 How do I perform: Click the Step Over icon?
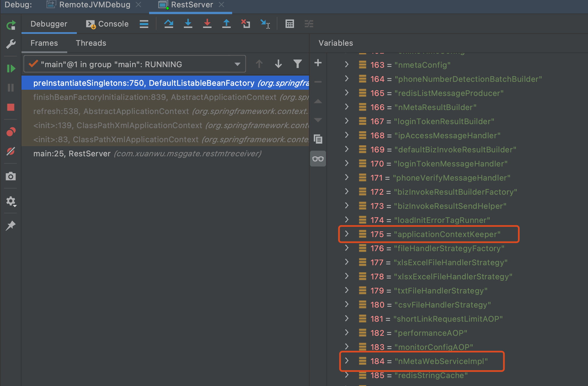tap(169, 24)
